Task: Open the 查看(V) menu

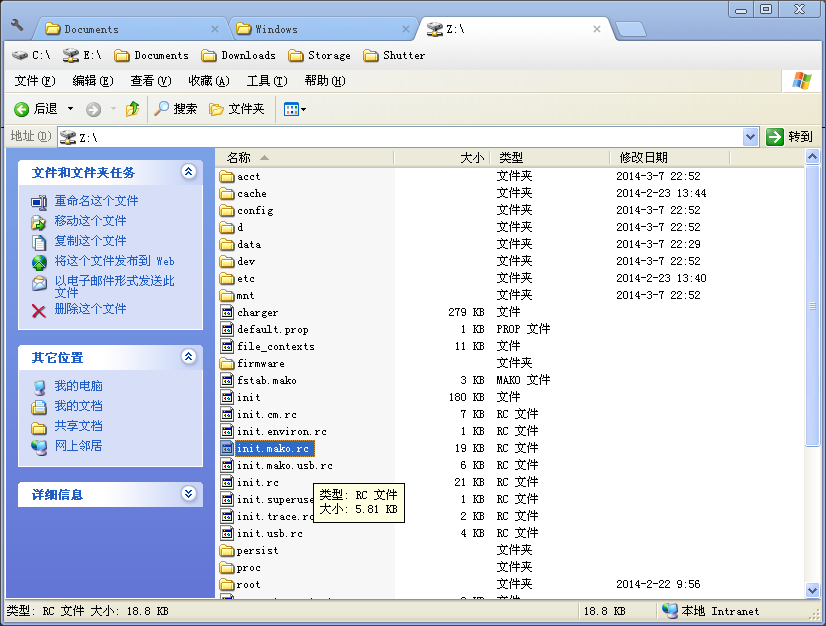Action: tap(151, 81)
